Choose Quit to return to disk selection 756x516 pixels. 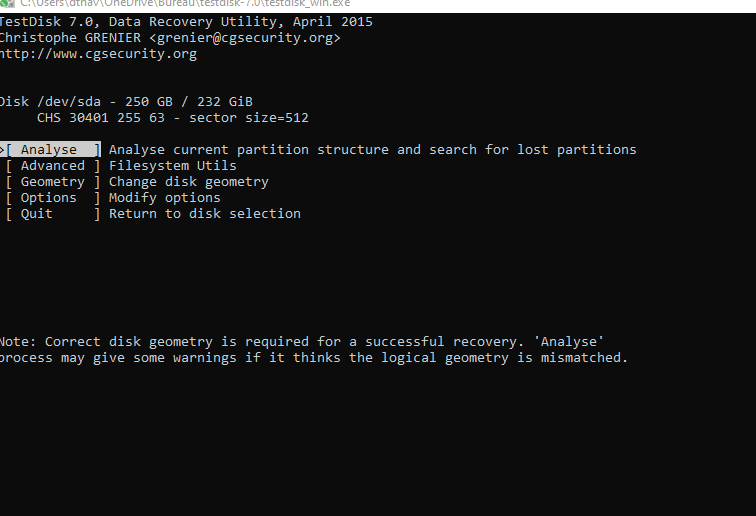coord(53,214)
